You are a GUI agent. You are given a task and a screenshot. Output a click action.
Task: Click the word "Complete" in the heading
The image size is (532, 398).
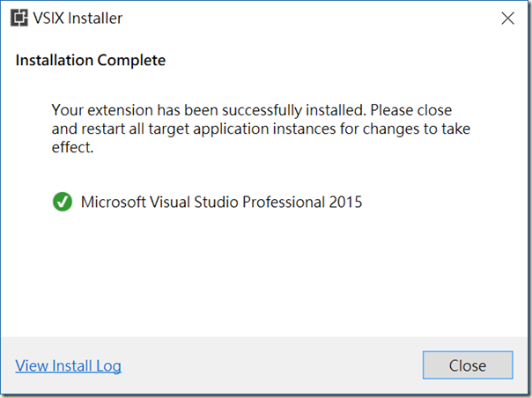tap(129, 61)
